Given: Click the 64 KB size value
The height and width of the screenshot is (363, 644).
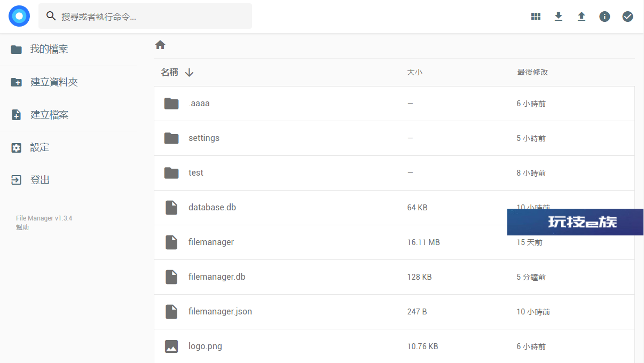Looking at the screenshot, I should coord(417,208).
